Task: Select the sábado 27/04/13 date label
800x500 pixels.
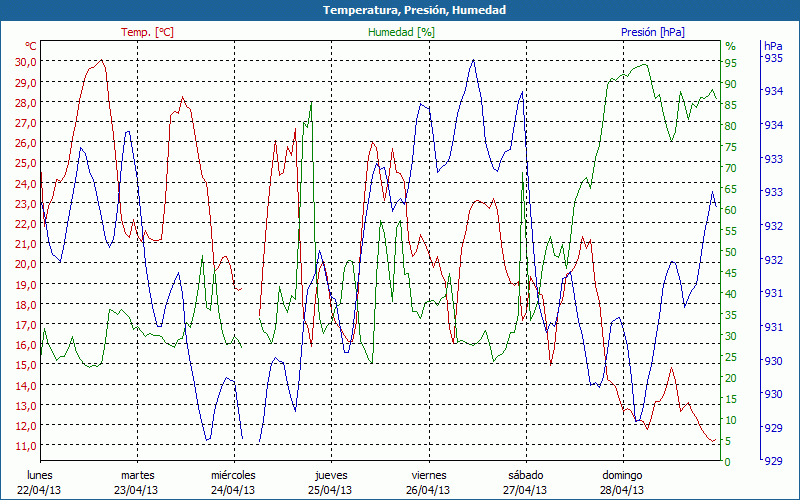Action: (525, 482)
